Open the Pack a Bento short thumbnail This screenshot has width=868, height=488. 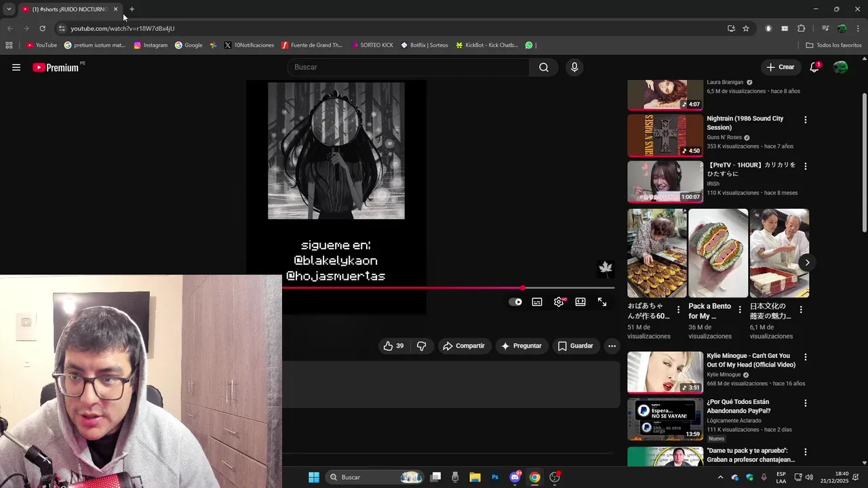tap(718, 253)
